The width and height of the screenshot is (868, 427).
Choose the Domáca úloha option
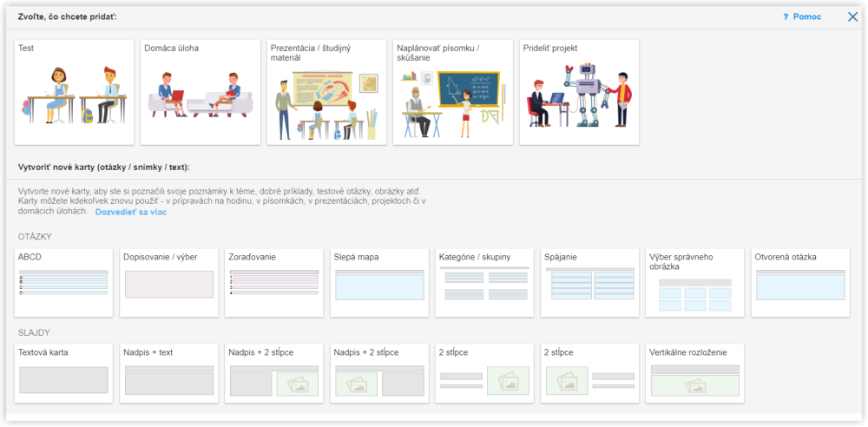point(201,92)
